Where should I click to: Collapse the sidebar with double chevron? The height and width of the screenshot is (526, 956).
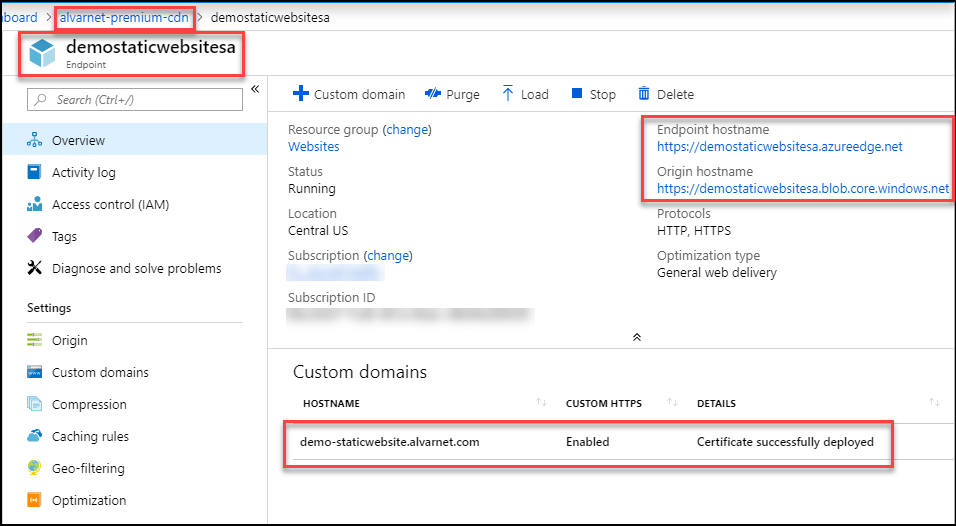[x=255, y=89]
